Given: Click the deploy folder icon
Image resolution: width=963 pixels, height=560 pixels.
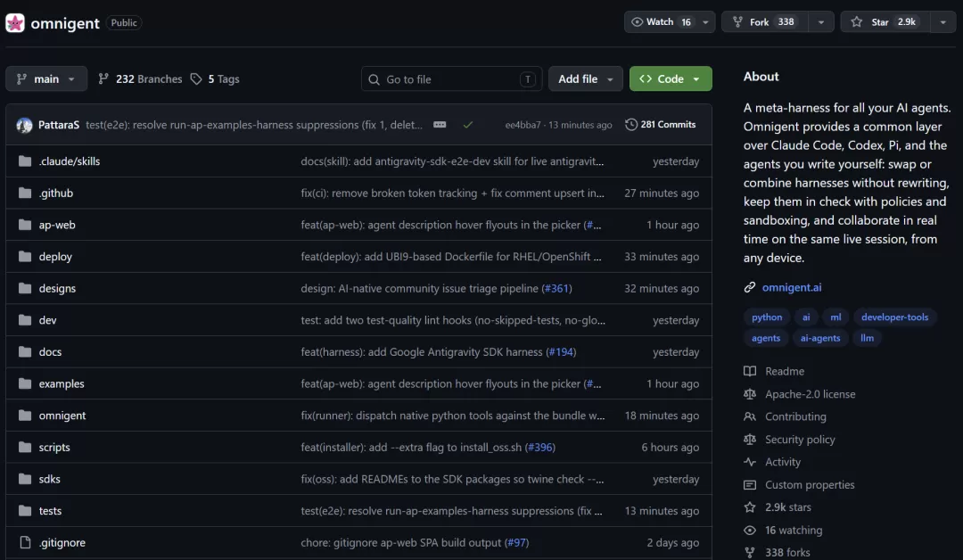Looking at the screenshot, I should [x=25, y=256].
